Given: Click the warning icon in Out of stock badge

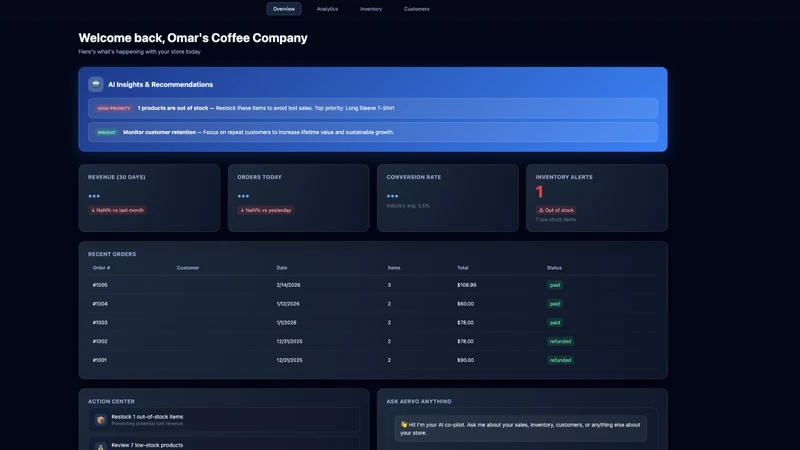Looking at the screenshot, I should (x=541, y=210).
